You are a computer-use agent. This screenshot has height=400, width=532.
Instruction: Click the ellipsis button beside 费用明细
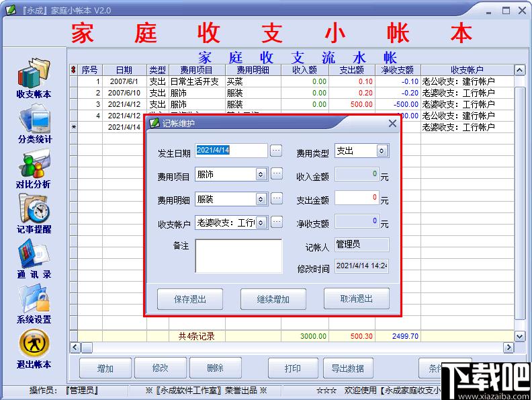point(277,198)
